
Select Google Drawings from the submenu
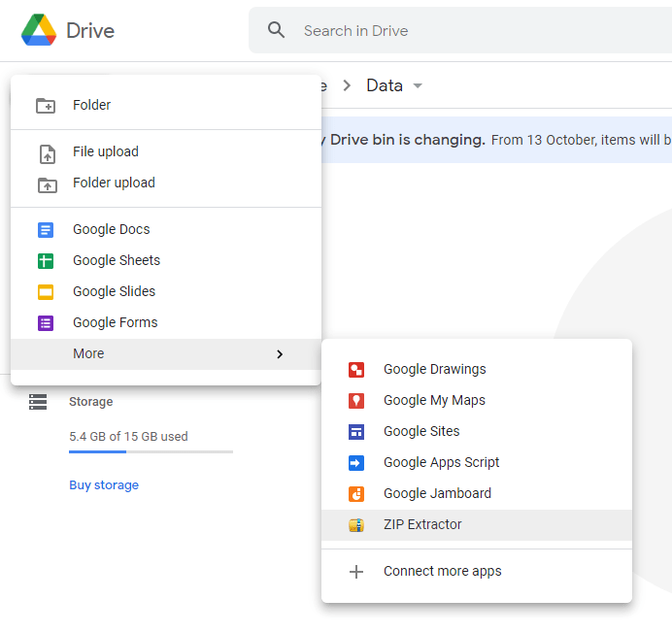pyautogui.click(x=477, y=369)
